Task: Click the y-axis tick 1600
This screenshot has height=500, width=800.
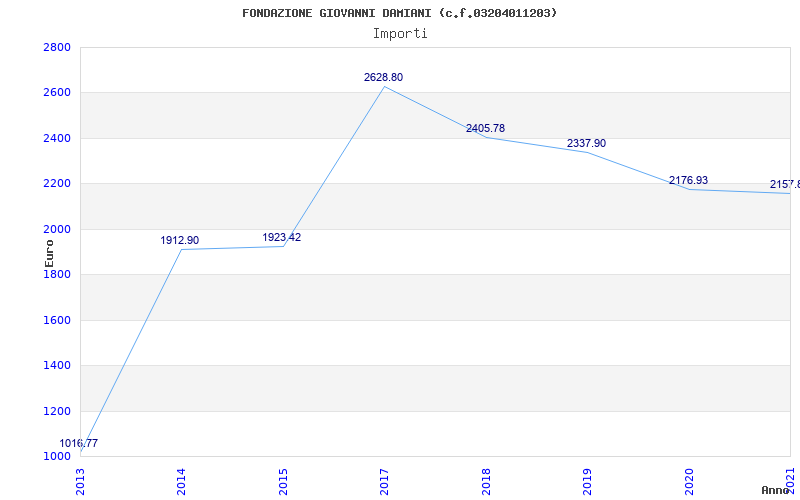Action: tap(57, 320)
